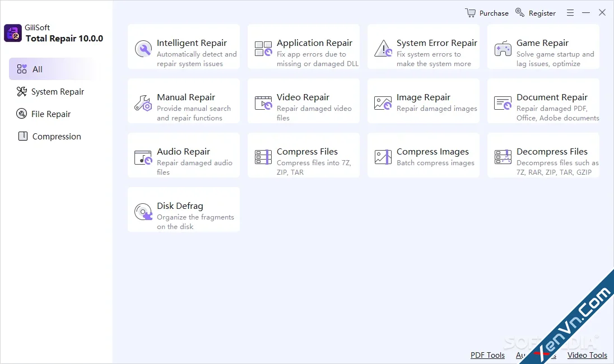This screenshot has height=364, width=614.
Task: Click the Game Repair controller icon
Action: [x=503, y=49]
